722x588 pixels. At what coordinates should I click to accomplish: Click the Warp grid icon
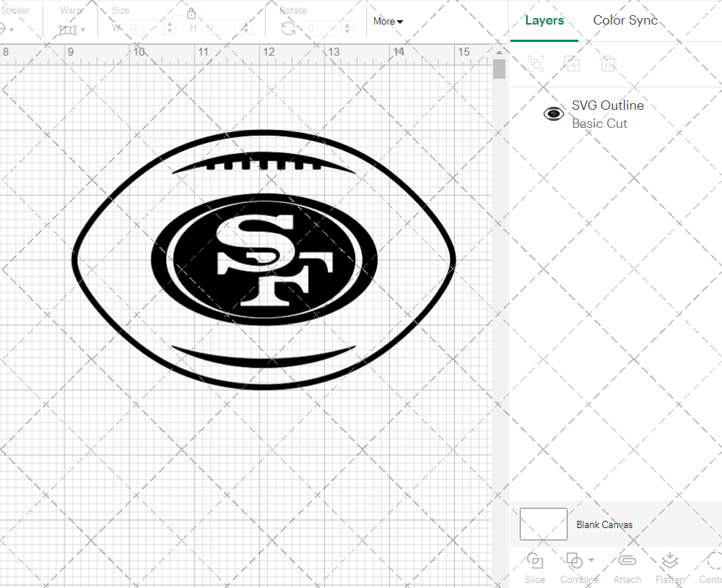pyautogui.click(x=68, y=30)
